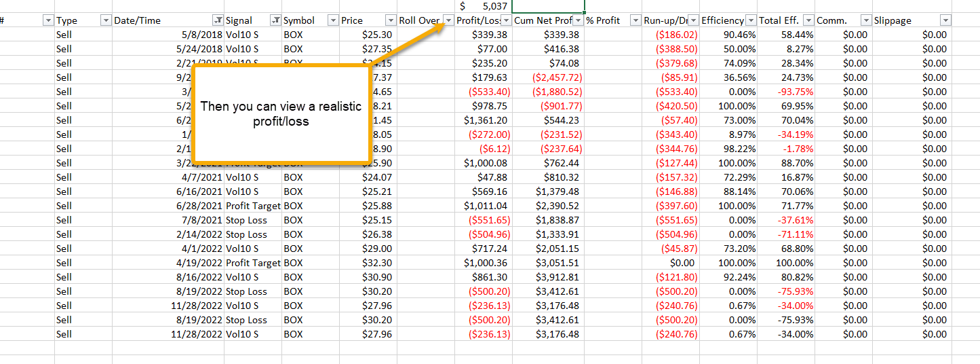Select the $1,011.04 profit cell
The image size is (980, 364).
click(484, 206)
